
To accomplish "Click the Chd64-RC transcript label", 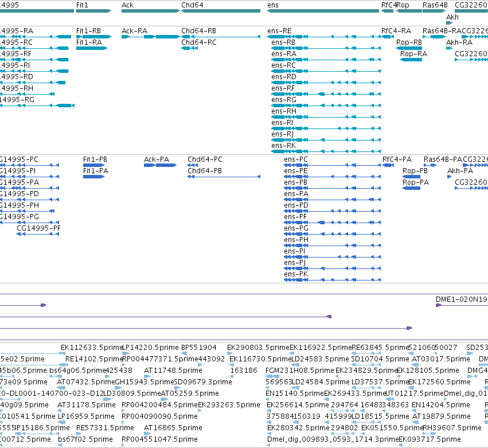I will pos(199,42).
